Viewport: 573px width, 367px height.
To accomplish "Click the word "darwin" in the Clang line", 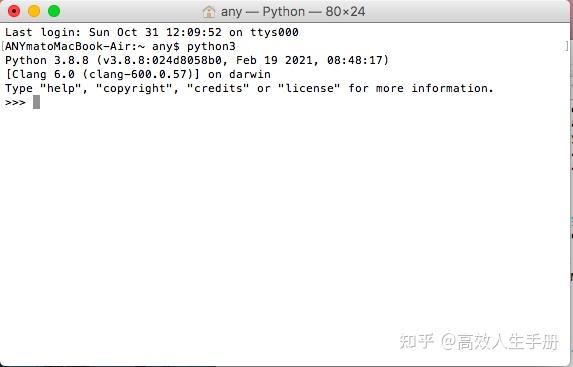I will pyautogui.click(x=250, y=74).
